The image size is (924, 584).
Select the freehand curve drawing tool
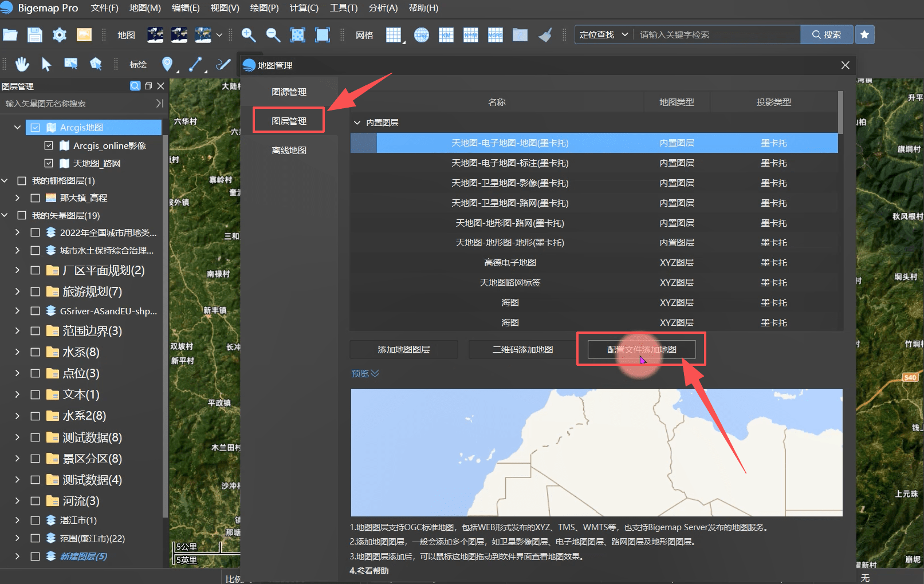(x=223, y=64)
